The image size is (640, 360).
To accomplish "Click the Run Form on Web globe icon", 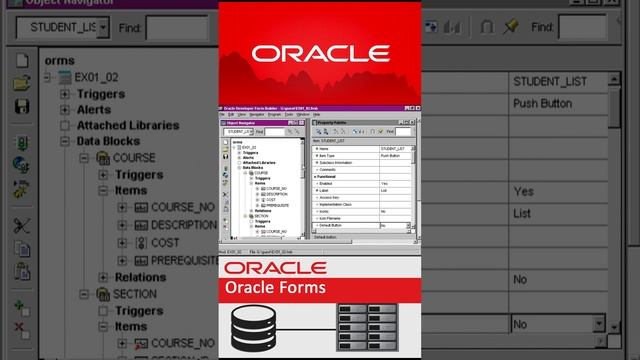I will coord(21,164).
